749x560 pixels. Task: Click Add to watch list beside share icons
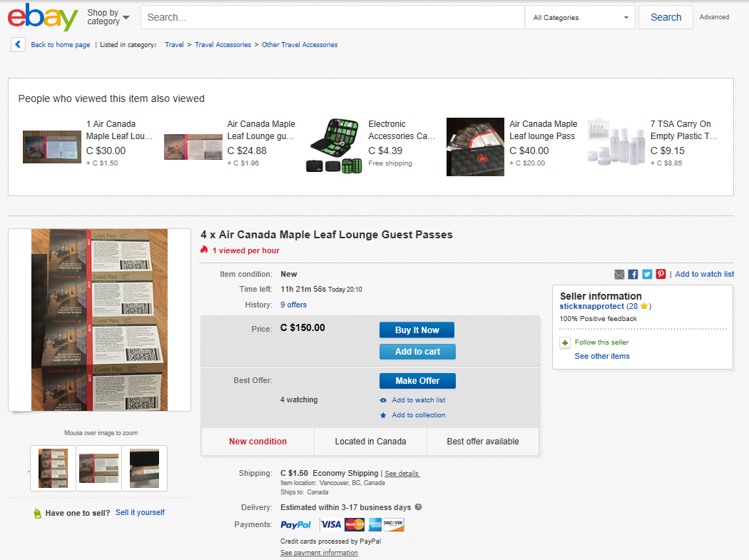[705, 274]
